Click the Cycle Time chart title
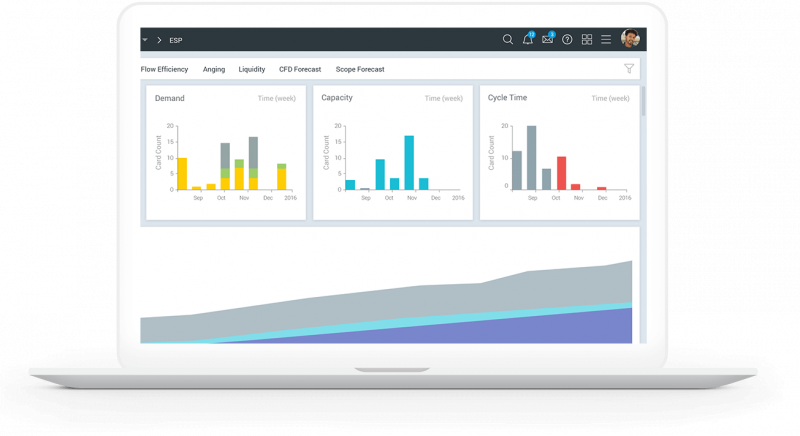Image resolution: width=800 pixels, height=436 pixels. point(507,97)
